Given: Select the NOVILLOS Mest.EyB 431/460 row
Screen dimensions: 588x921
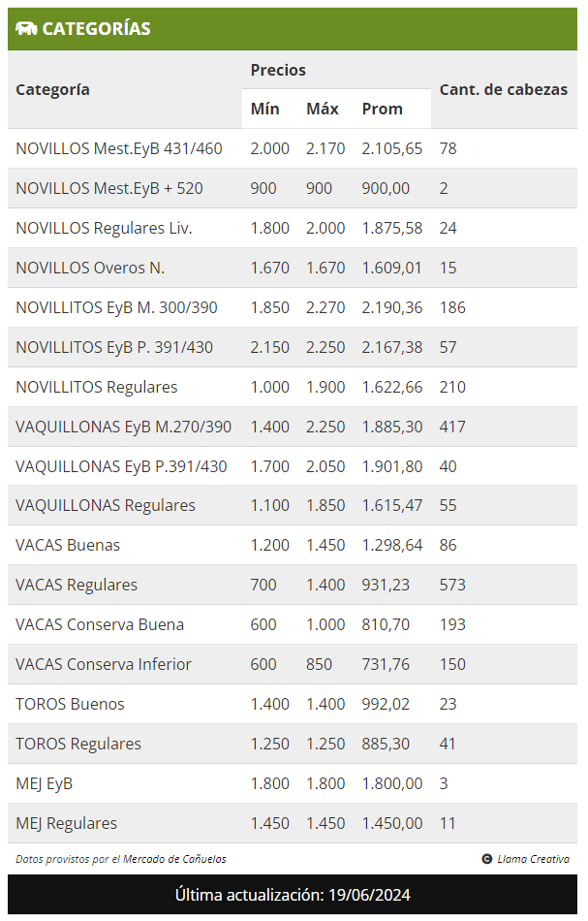Looking at the screenshot, I should point(293,148).
